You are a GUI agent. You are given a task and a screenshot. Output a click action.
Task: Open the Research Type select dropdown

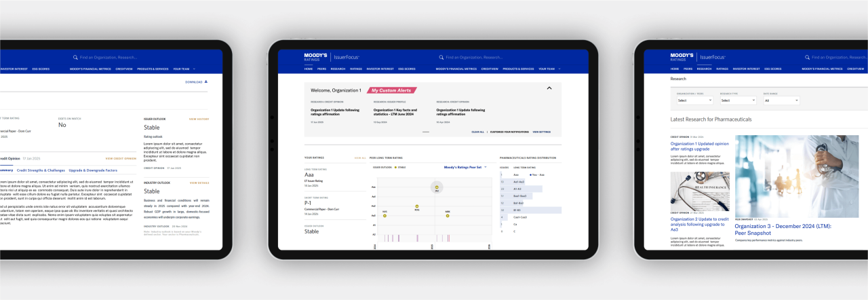pos(737,100)
